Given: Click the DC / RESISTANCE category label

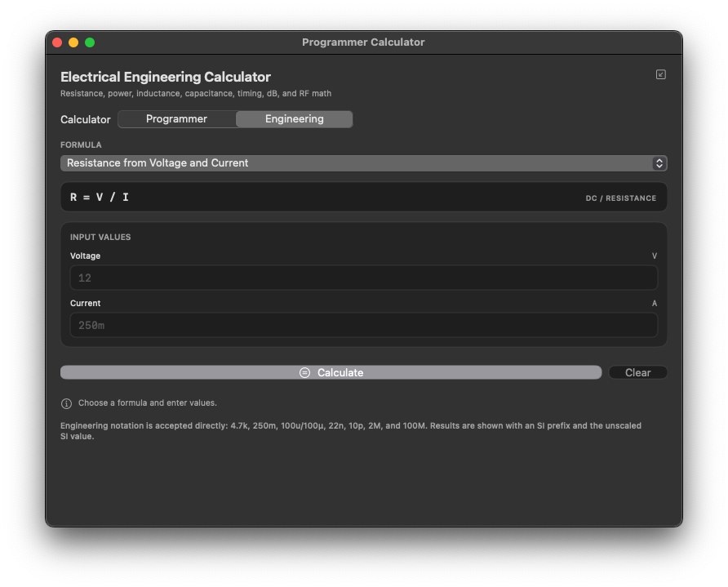Looking at the screenshot, I should coord(621,198).
